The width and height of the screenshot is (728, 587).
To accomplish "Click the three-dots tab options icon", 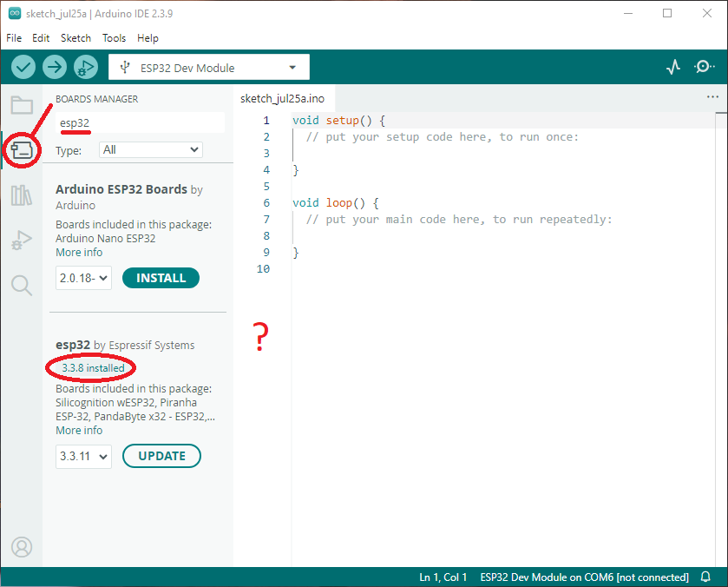I will [712, 96].
